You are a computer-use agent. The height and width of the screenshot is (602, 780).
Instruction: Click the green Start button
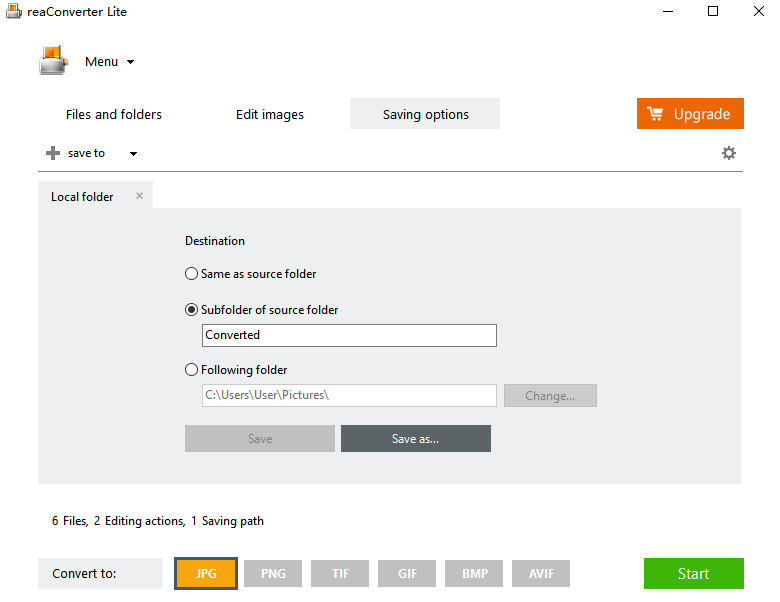[x=693, y=574]
